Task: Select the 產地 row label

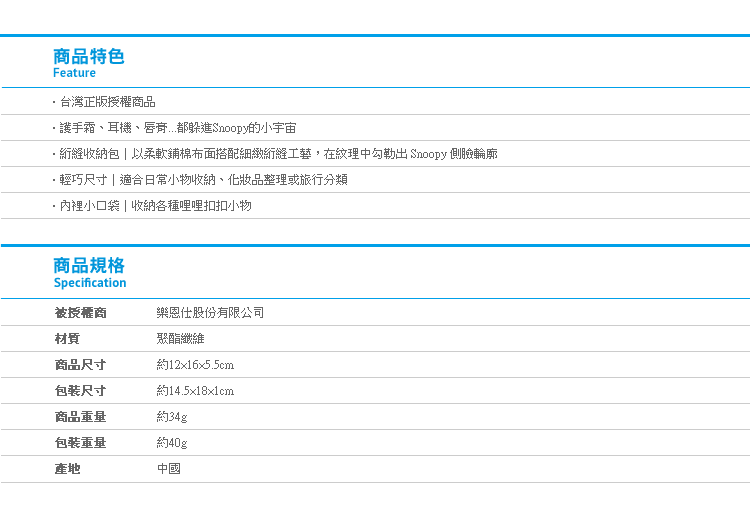Action: click(x=67, y=469)
